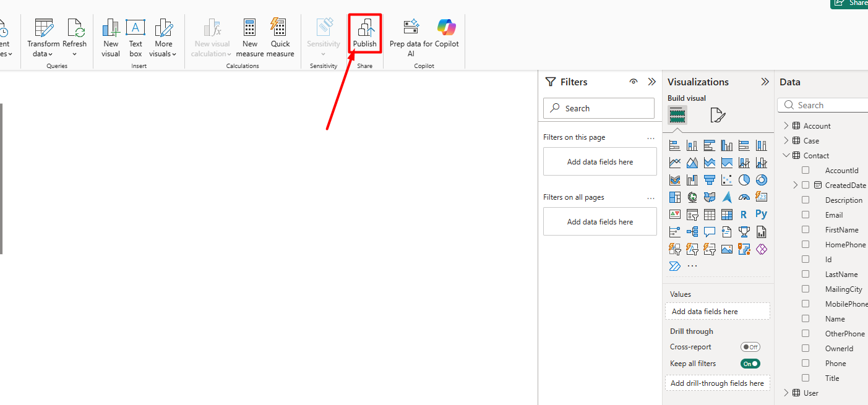
Task: Check the Email field checkbox
Action: pyautogui.click(x=806, y=215)
